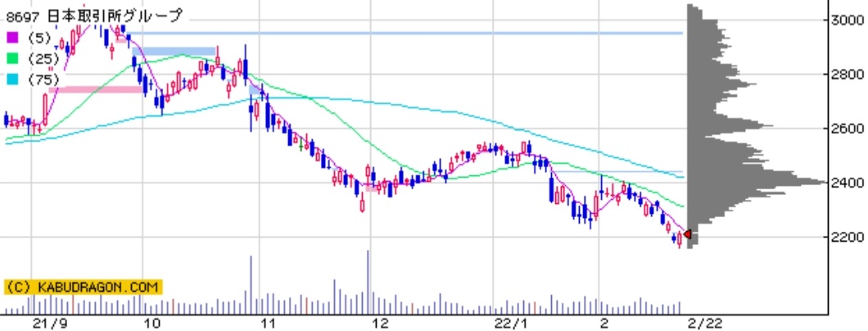Viewport: 868px width, 331px height.
Task: Click the 2200 price axis label
Action: tap(848, 237)
